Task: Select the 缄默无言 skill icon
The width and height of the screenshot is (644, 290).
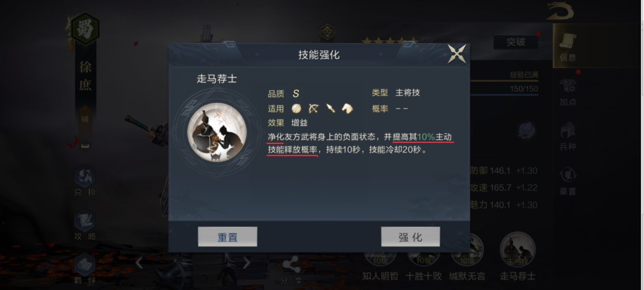Action: tap(467, 259)
